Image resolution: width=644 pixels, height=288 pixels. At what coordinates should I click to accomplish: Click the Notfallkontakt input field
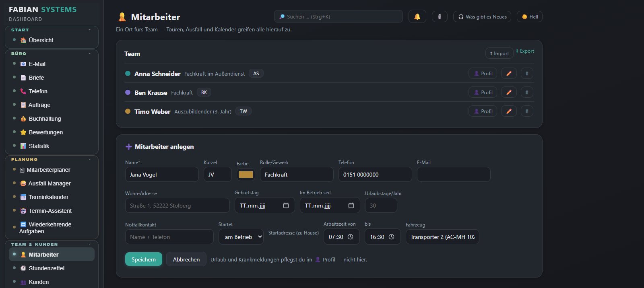click(169, 237)
